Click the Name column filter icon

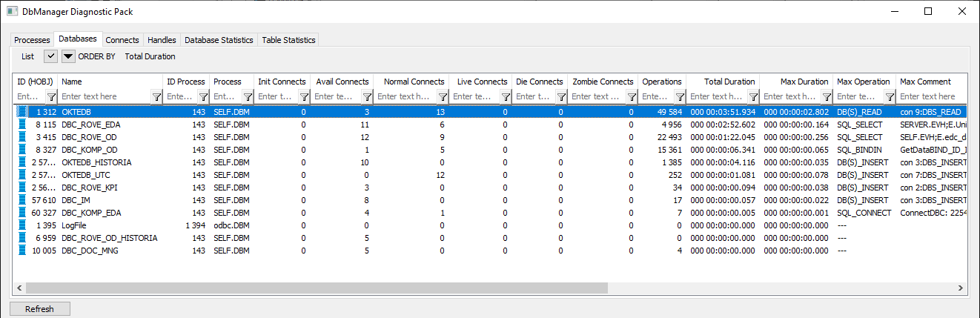click(x=156, y=97)
